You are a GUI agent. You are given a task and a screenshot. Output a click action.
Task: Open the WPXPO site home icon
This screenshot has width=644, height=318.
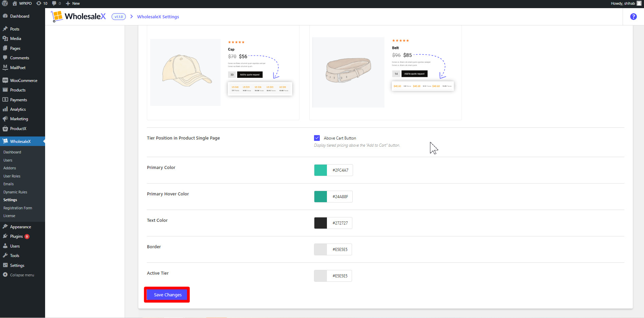(15, 3)
